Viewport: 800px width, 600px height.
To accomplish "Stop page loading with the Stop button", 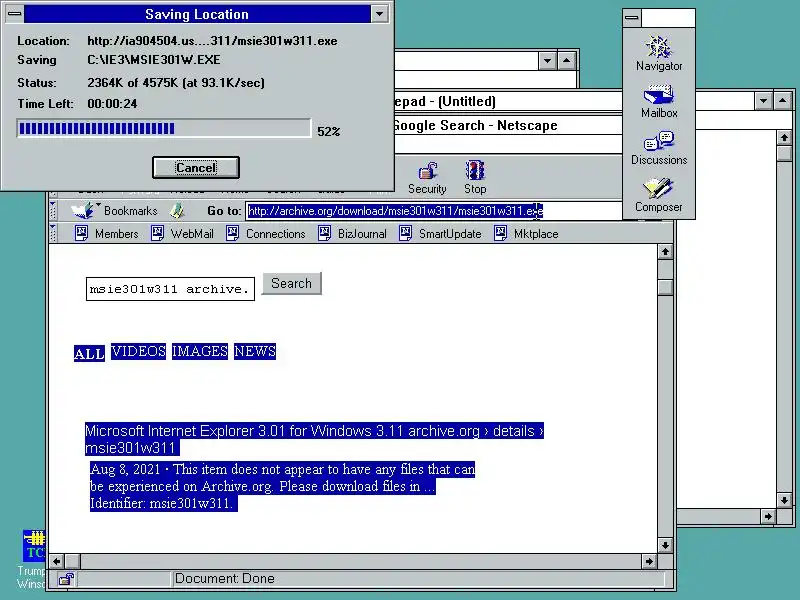I will tap(475, 178).
